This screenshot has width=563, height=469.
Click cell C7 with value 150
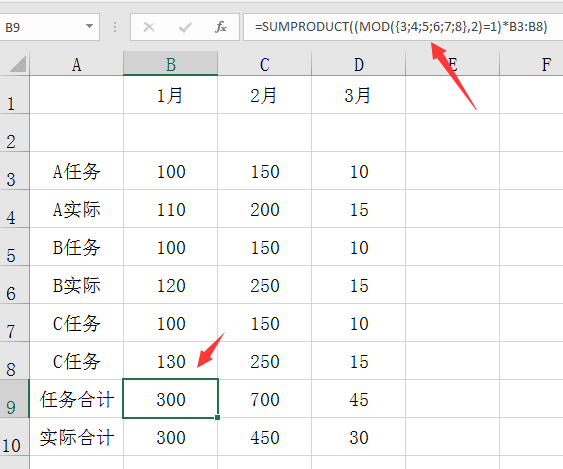click(x=265, y=323)
